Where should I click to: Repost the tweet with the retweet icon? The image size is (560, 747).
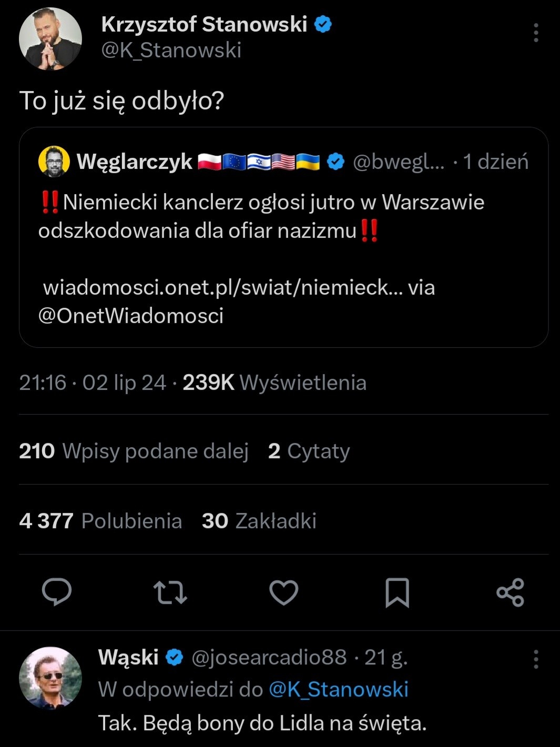pyautogui.click(x=170, y=592)
